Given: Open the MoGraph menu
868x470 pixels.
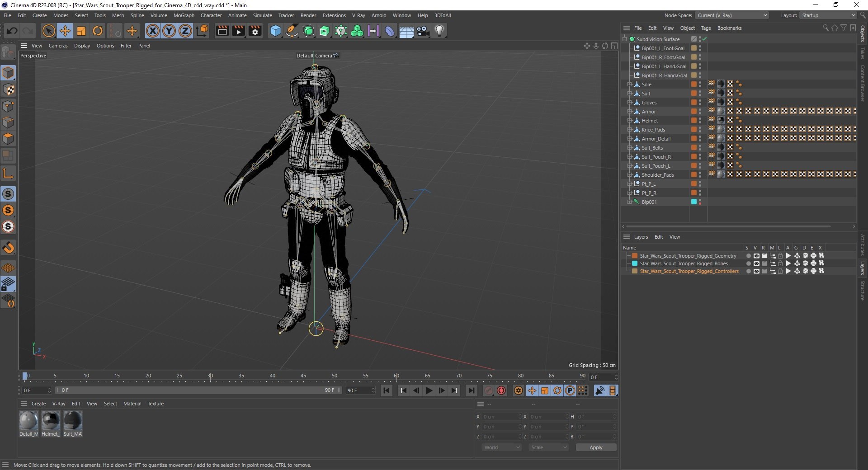Looking at the screenshot, I should click(x=184, y=15).
